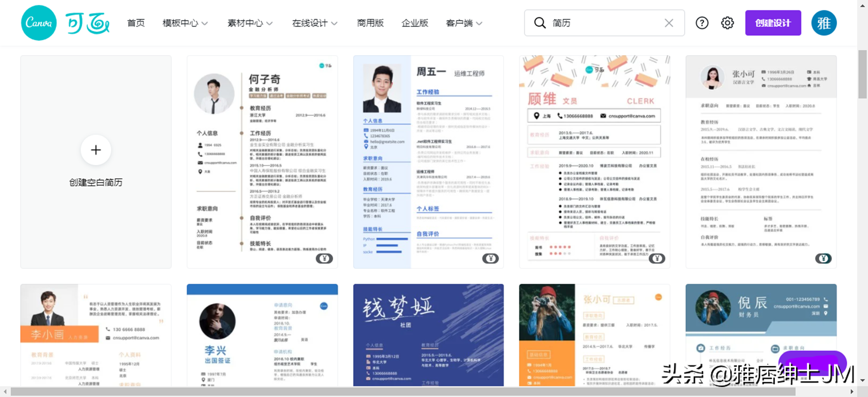Open the 企业版 nav item
The width and height of the screenshot is (868, 397).
415,23
